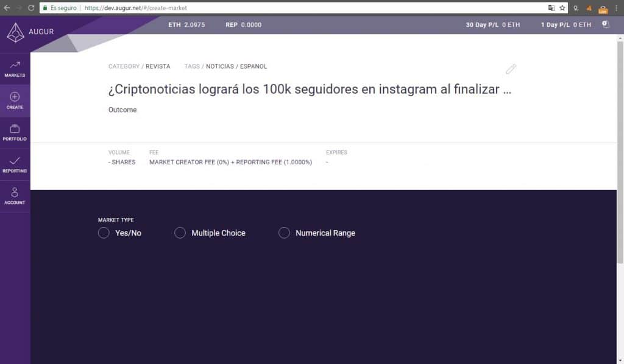
Task: Open the Account sidebar item
Action: [x=15, y=197]
